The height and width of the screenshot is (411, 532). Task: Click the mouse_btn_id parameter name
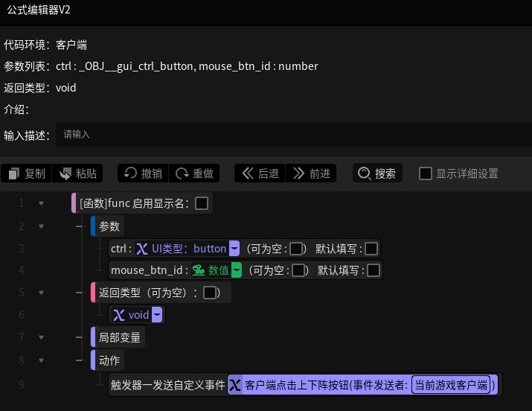[x=147, y=270]
